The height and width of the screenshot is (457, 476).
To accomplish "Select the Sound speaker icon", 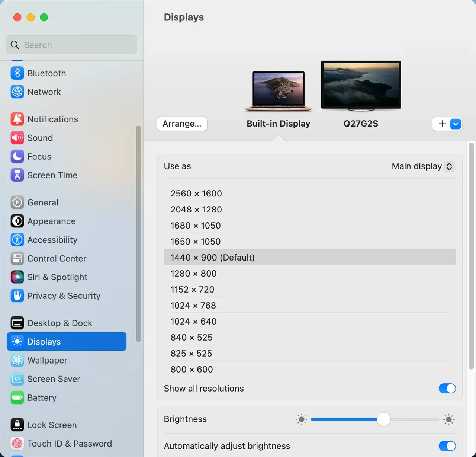I will (x=17, y=138).
